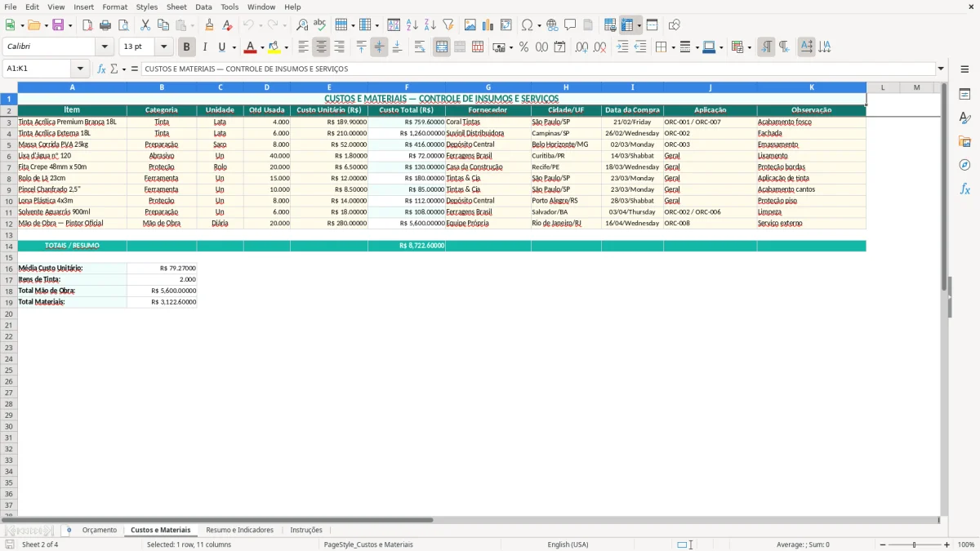Open the sidebar Functions panel

click(x=964, y=189)
